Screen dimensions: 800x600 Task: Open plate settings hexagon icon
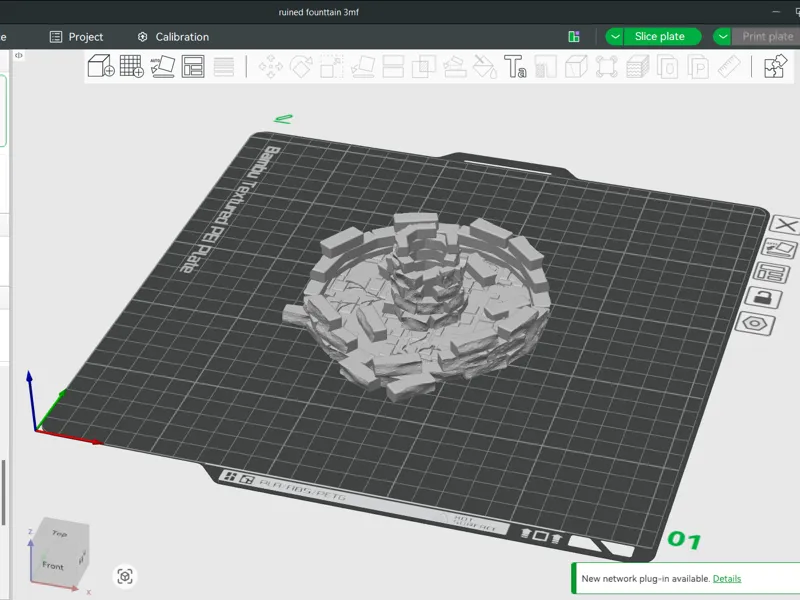(756, 323)
